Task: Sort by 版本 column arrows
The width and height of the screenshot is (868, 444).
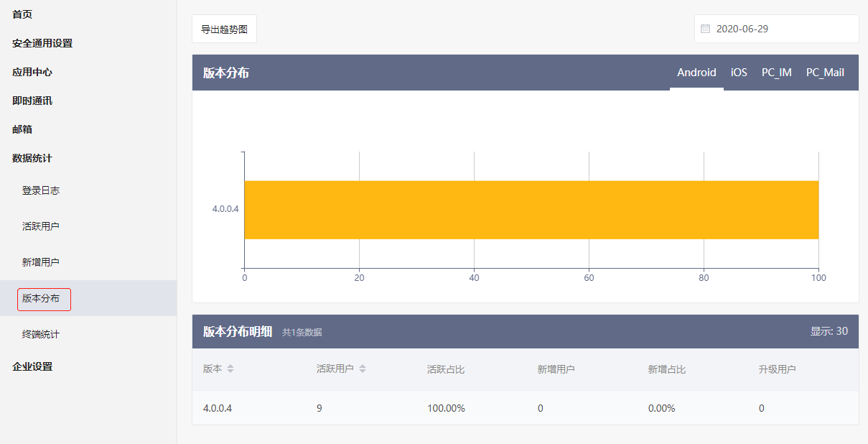Action: [230, 369]
